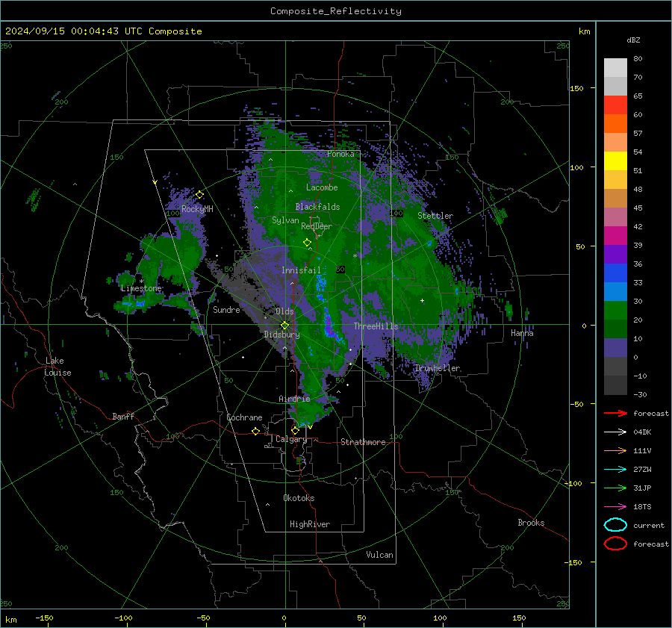
Task: Click the RockyMH label
Action: tap(197, 209)
